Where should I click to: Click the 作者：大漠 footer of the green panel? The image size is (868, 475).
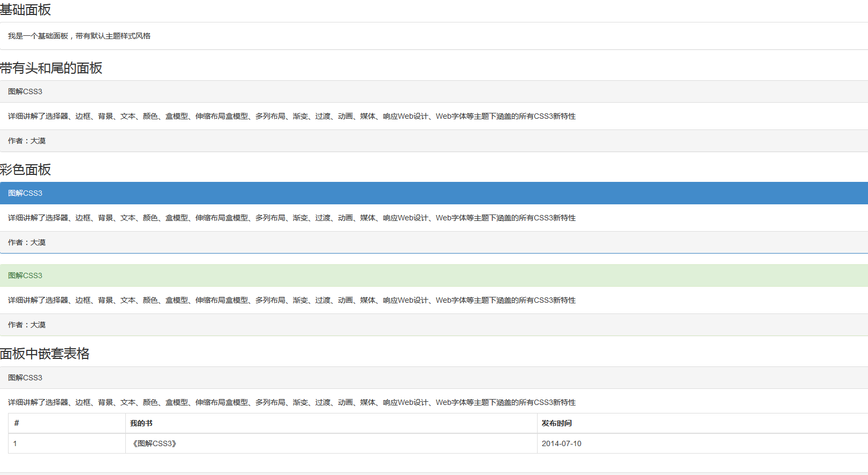click(434, 325)
